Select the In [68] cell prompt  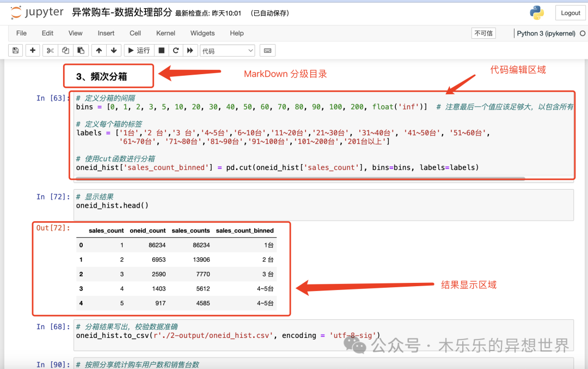(53, 327)
